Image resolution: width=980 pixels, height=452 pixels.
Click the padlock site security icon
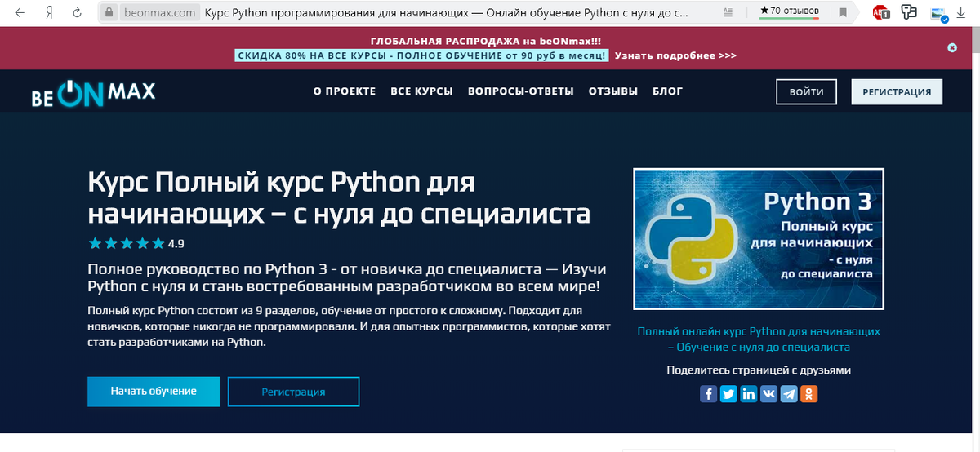tap(109, 13)
